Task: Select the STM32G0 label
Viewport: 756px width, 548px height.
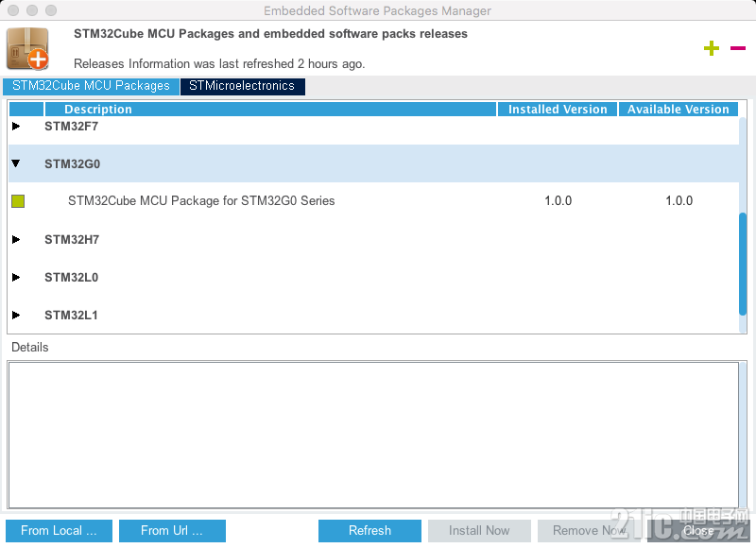Action: (73, 163)
